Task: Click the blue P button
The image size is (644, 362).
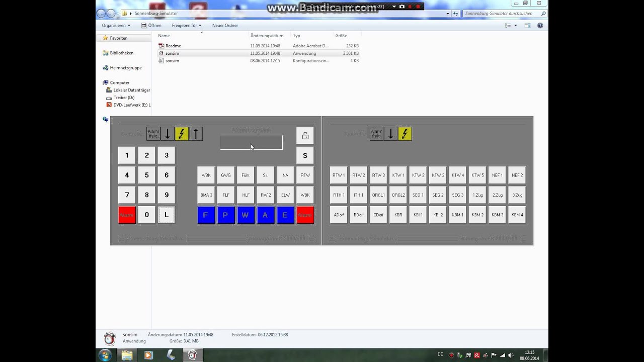Action: pyautogui.click(x=226, y=215)
